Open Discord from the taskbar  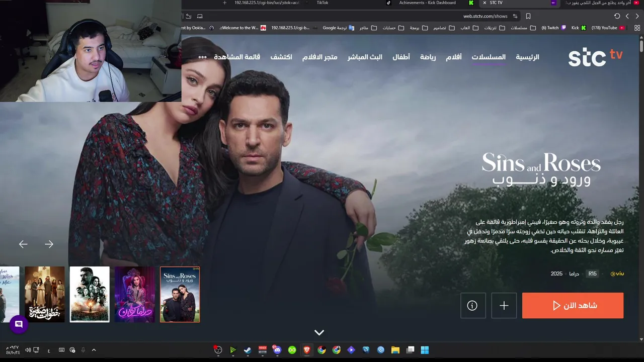tap(277, 350)
